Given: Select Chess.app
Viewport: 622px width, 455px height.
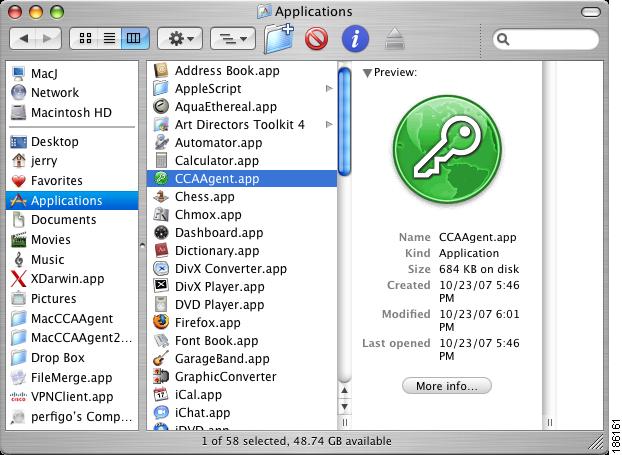Looking at the screenshot, I should (242, 197).
